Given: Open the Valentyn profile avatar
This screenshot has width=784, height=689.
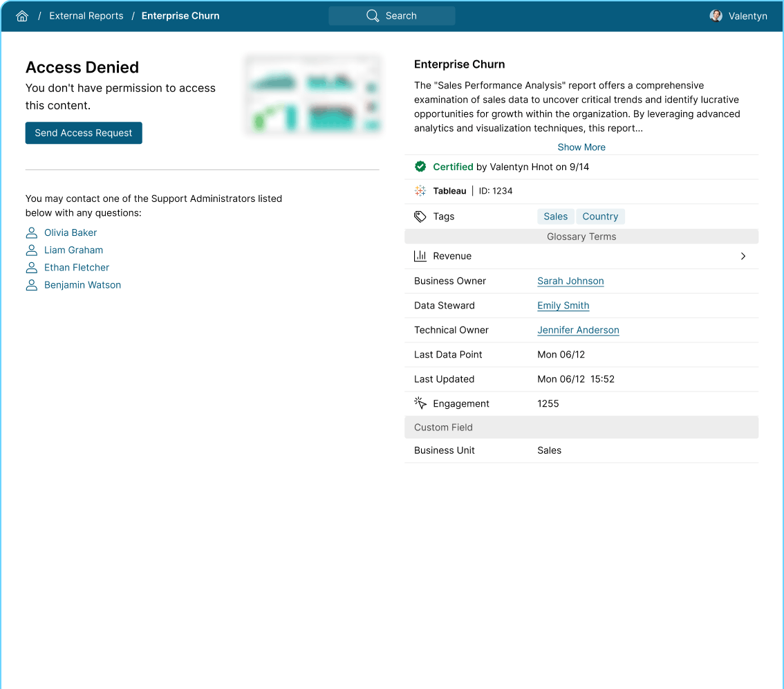Looking at the screenshot, I should (x=716, y=15).
